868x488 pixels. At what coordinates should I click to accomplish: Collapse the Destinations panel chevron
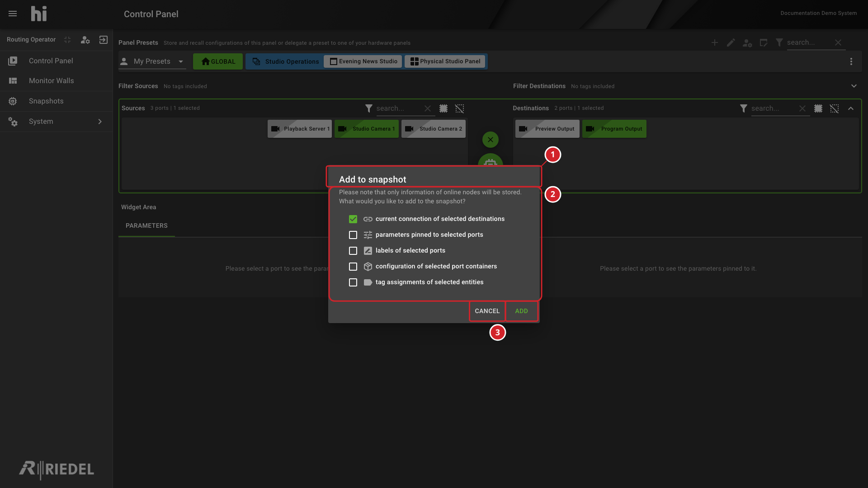tap(851, 108)
